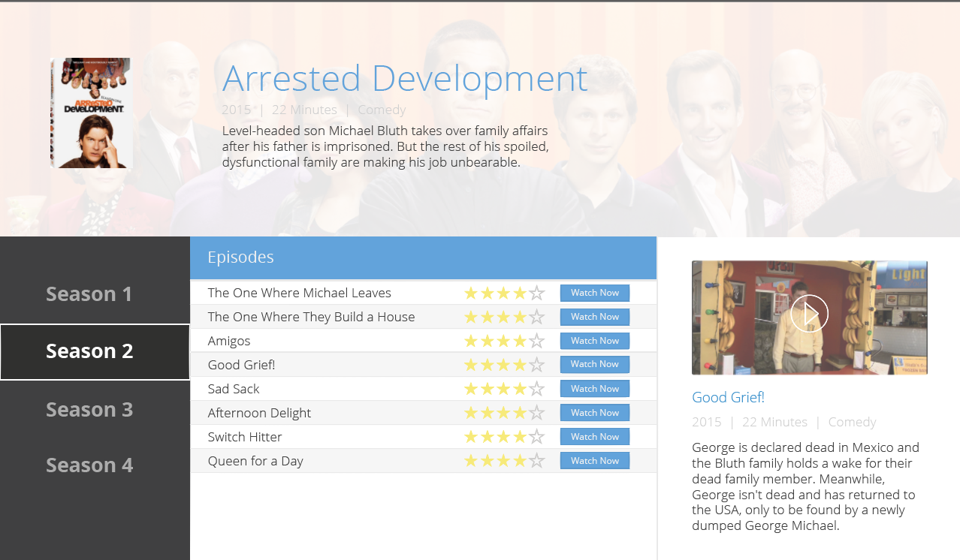Select the Afternoon Delight episode title

[259, 413]
